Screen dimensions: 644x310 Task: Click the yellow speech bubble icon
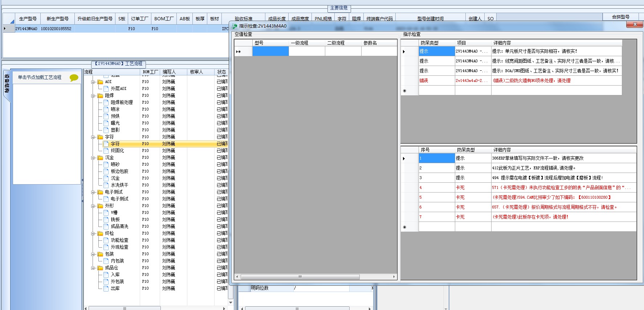74,78
